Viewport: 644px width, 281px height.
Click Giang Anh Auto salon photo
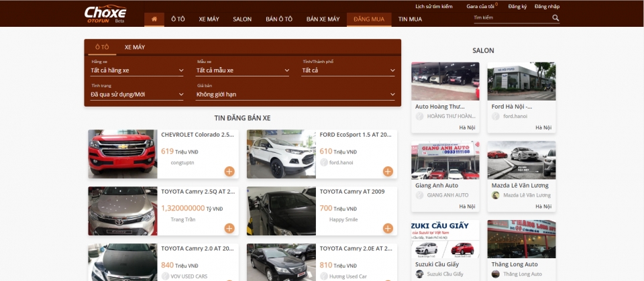coord(445,160)
